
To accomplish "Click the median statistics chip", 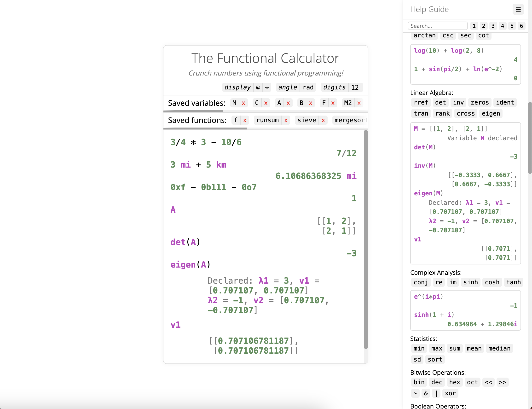I will [x=499, y=348].
